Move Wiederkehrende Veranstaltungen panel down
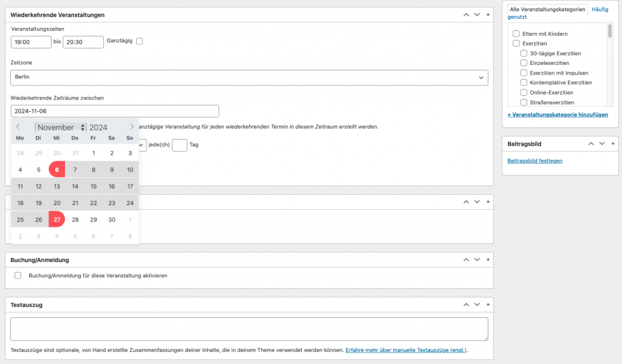The height and width of the screenshot is (364, 622). [477, 15]
